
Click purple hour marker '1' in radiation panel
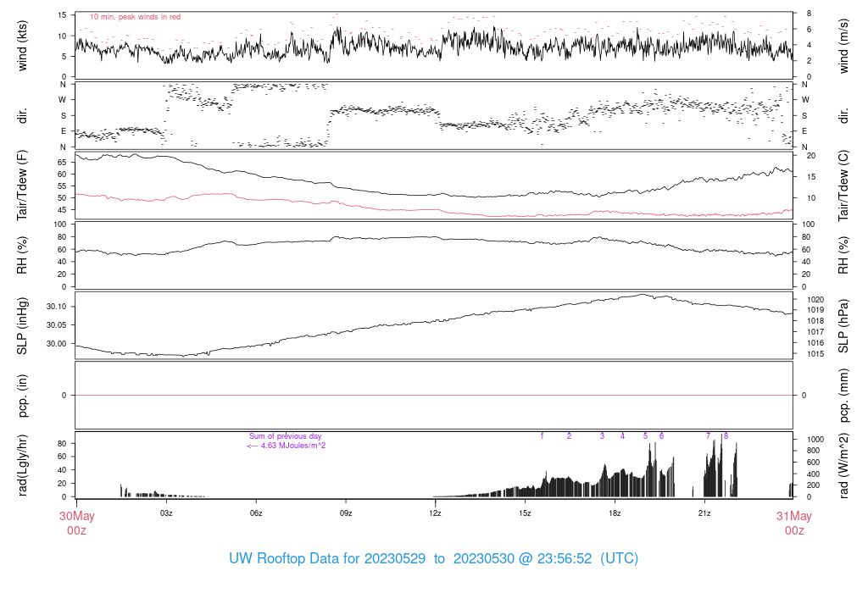click(x=542, y=436)
